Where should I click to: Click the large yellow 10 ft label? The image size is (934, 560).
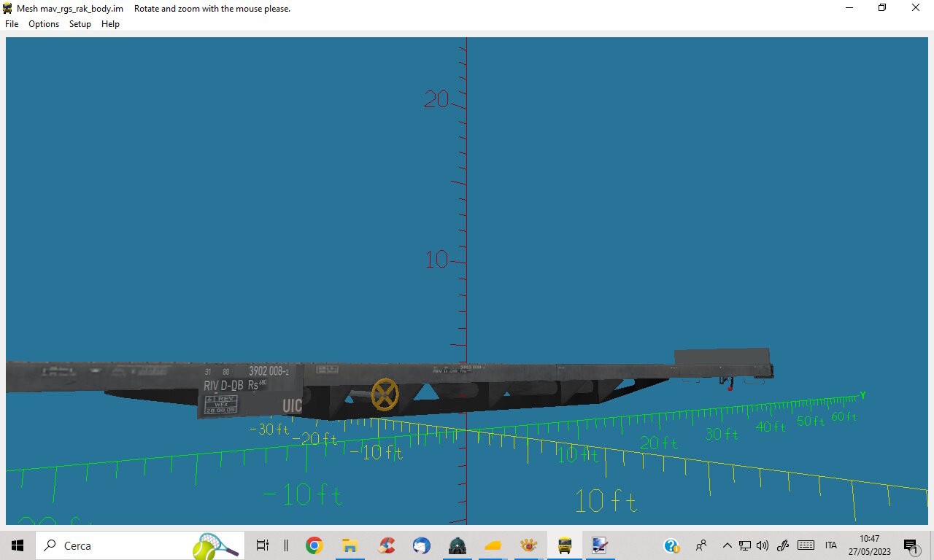(606, 501)
